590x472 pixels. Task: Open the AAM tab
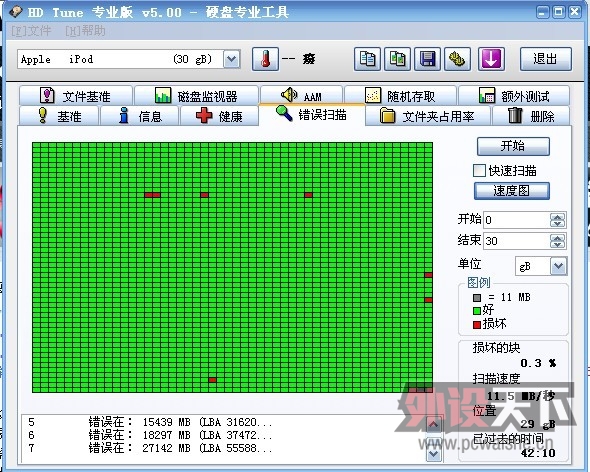tap(301, 96)
